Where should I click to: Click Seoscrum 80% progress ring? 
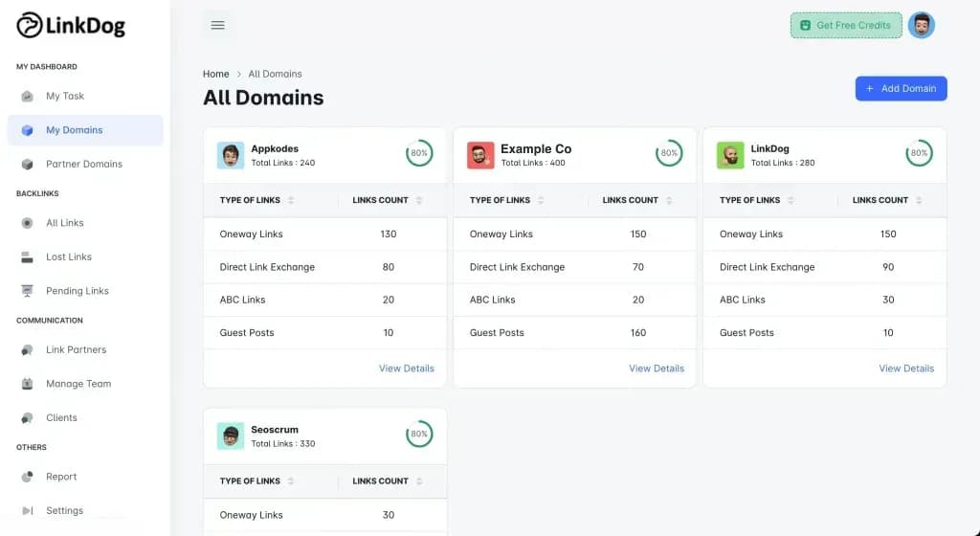[x=419, y=435]
